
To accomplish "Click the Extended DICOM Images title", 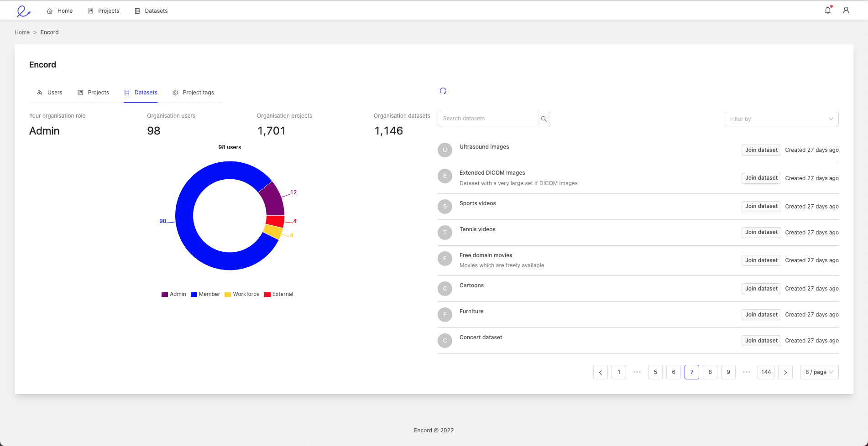I will tap(492, 173).
